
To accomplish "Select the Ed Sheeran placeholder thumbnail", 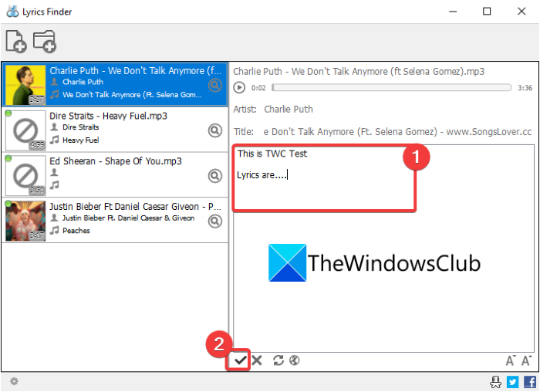I will (x=25, y=176).
